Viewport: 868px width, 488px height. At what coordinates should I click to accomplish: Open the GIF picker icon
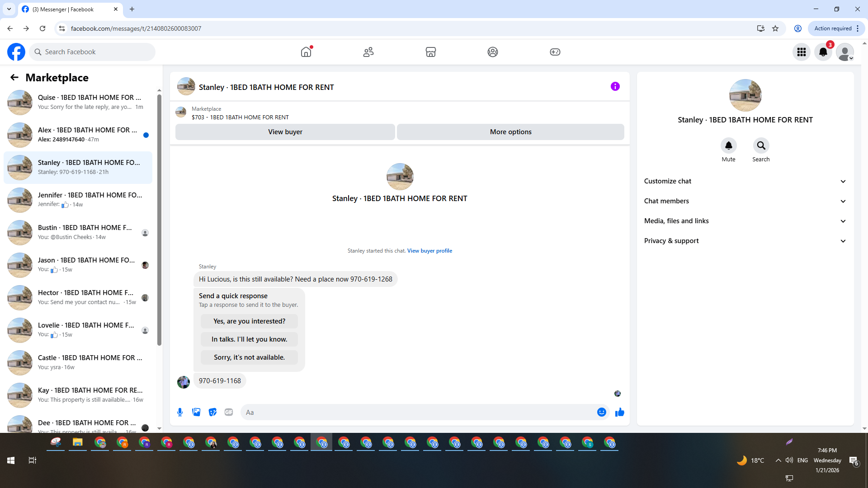pos(229,412)
